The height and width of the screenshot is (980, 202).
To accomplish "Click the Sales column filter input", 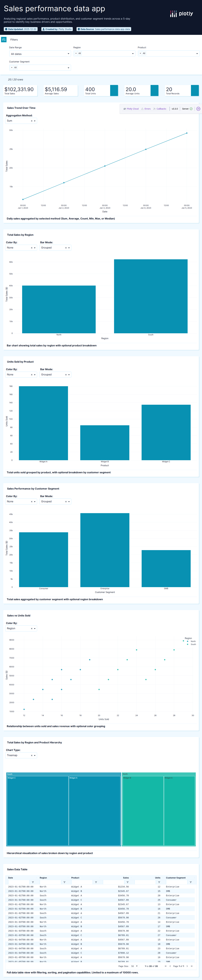I will (114, 882).
